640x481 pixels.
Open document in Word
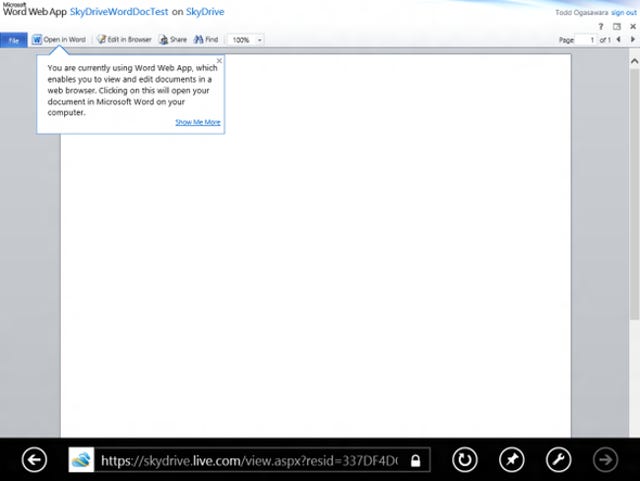pyautogui.click(x=60, y=40)
